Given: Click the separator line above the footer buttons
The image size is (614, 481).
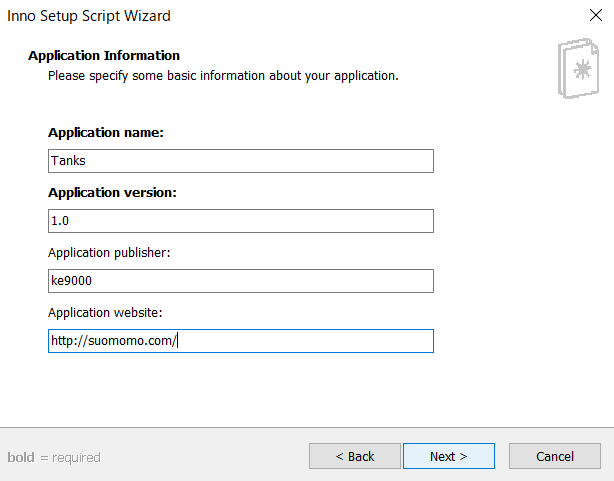Looking at the screenshot, I should [x=307, y=427].
